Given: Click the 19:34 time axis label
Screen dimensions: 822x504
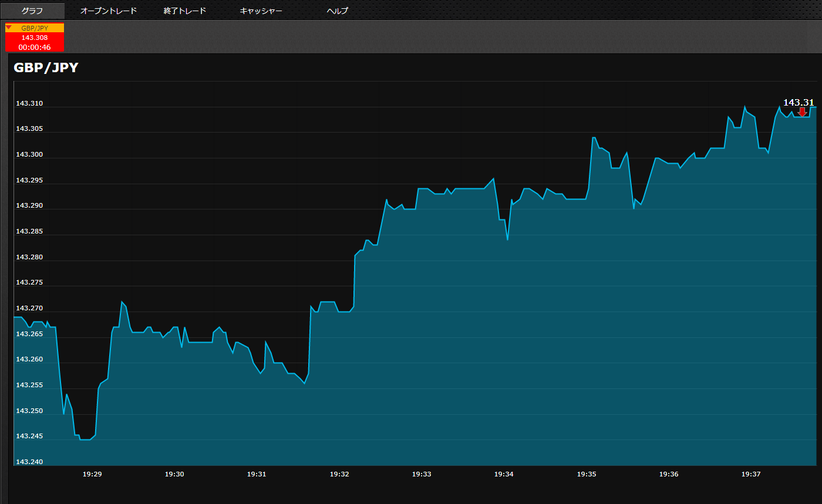Looking at the screenshot, I should pyautogui.click(x=504, y=474).
